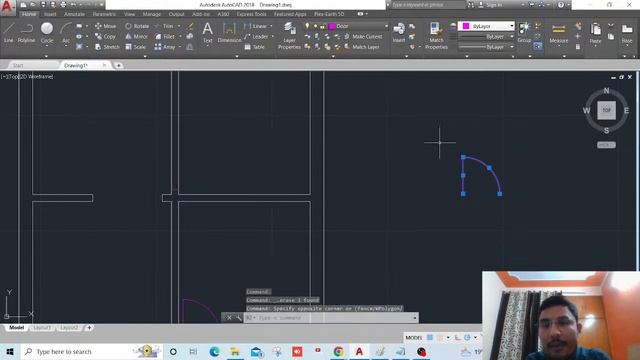Click Match Layer button

point(362,47)
